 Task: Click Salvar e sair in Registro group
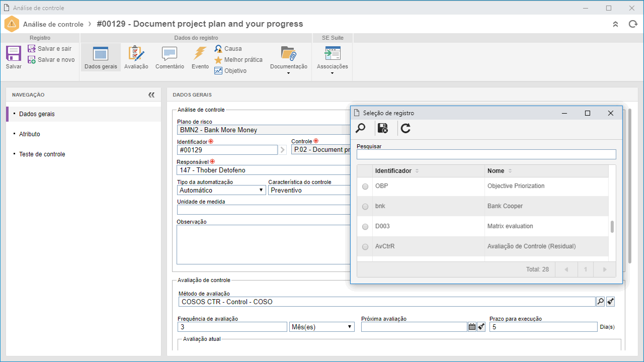(x=49, y=49)
